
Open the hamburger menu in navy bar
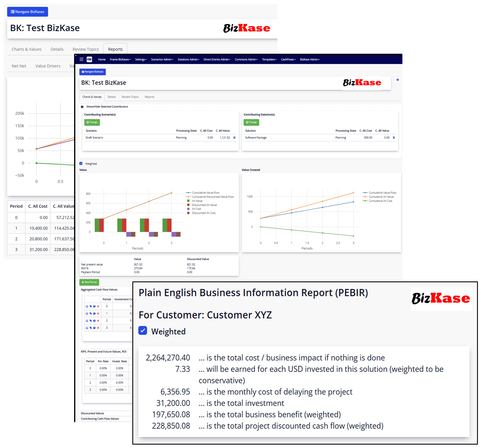[81, 59]
